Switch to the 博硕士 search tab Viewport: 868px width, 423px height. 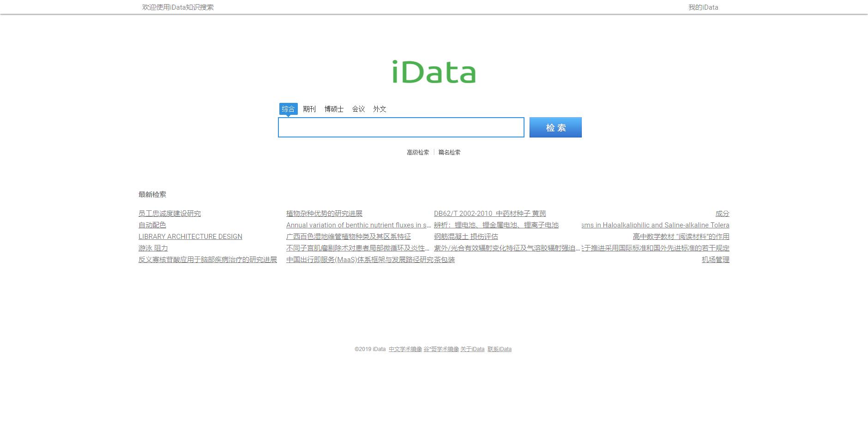(333, 109)
